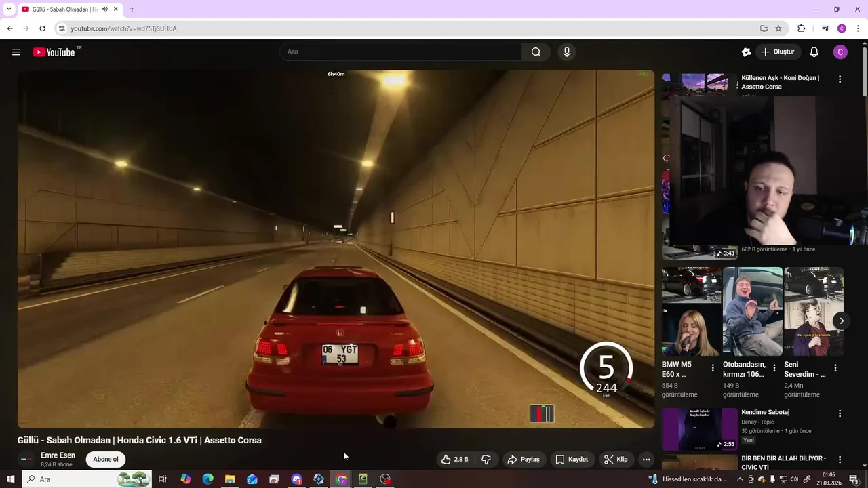This screenshot has width=868, height=488.
Task: Launch Microsoft Edge from the taskbar
Action: click(x=208, y=479)
